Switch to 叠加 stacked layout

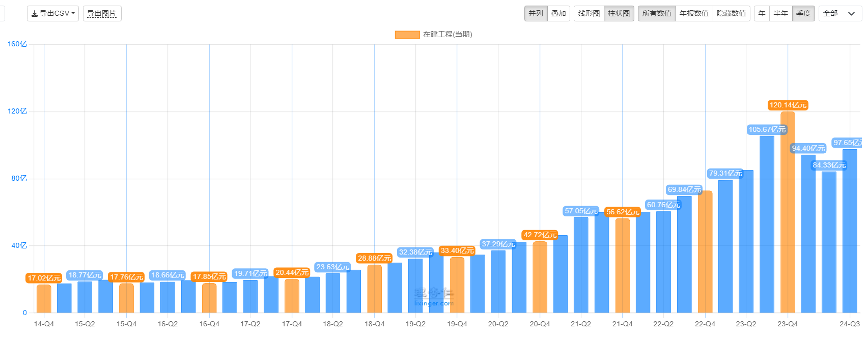click(558, 13)
